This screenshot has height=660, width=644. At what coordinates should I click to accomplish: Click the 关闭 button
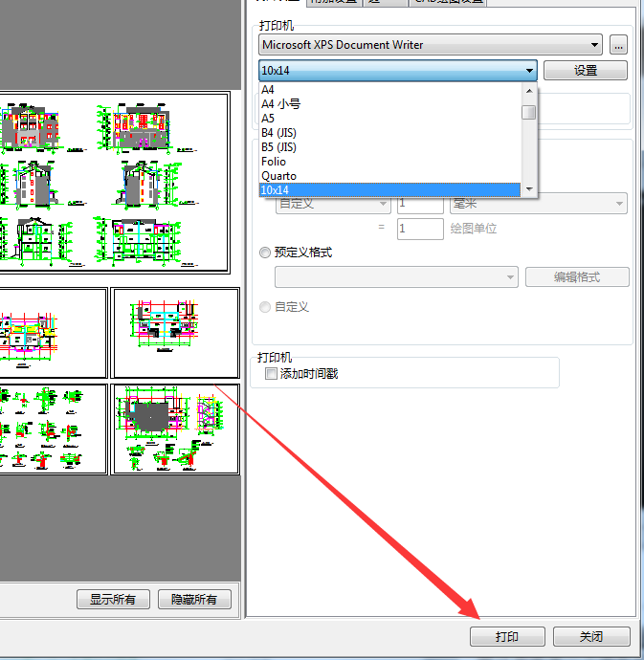click(591, 636)
